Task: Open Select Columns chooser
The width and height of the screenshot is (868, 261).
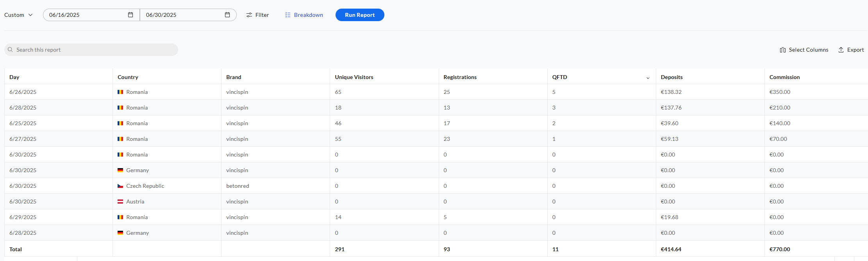Action: point(804,50)
